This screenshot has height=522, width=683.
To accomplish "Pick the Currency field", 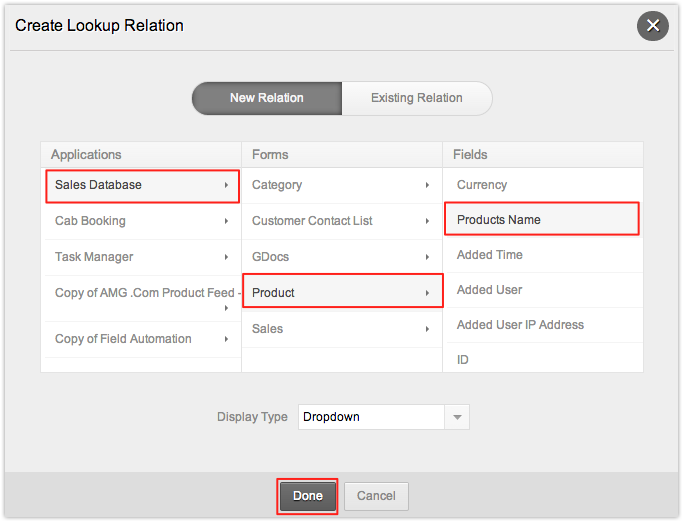I will (x=482, y=185).
